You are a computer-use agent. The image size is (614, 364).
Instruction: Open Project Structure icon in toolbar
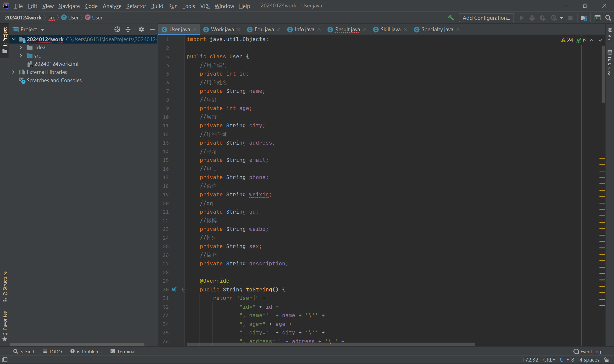tap(584, 18)
